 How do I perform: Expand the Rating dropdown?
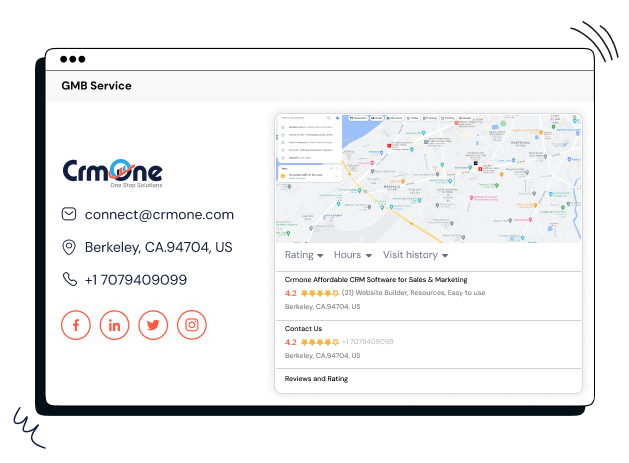(304, 255)
